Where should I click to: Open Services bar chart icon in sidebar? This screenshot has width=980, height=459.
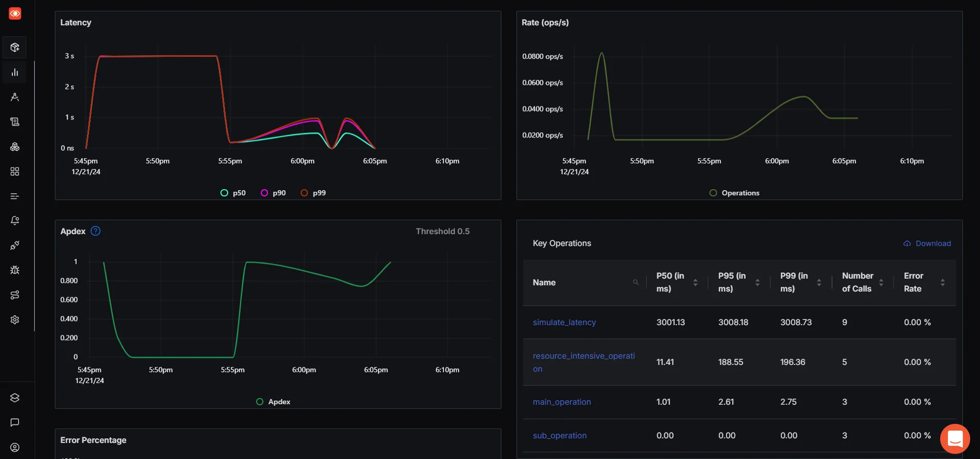[15, 72]
